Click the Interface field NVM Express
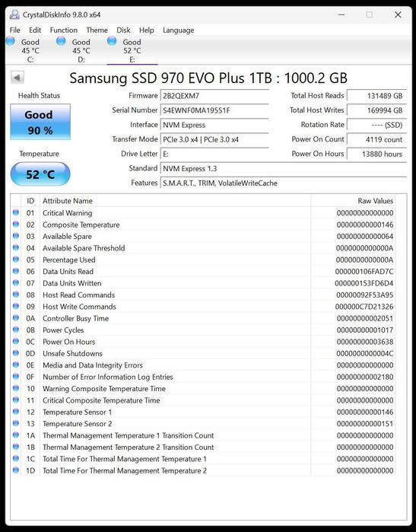This screenshot has width=416, height=532. point(214,125)
